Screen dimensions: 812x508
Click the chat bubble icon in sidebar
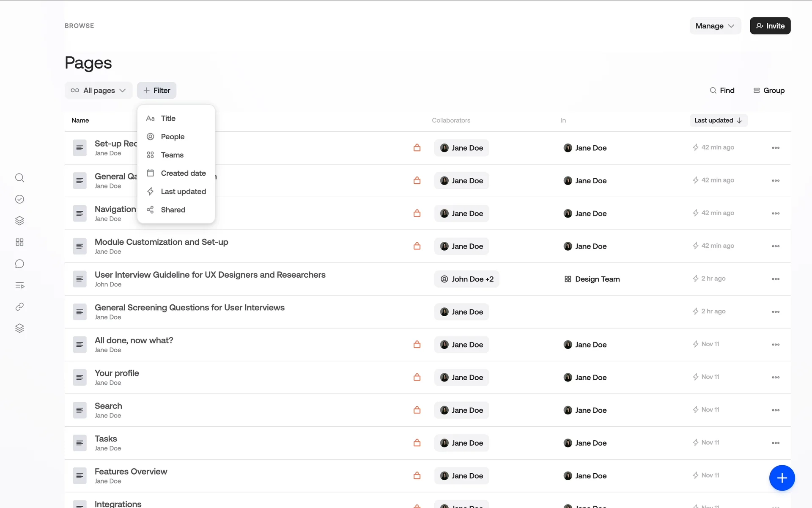(x=19, y=264)
